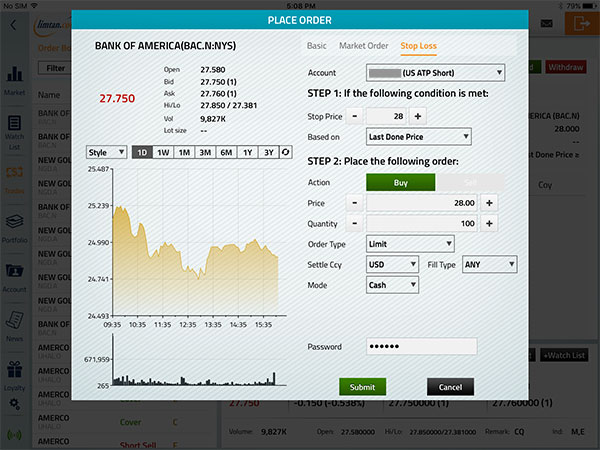Click the red Withdraw button
This screenshot has width=600, height=450.
pos(566,67)
